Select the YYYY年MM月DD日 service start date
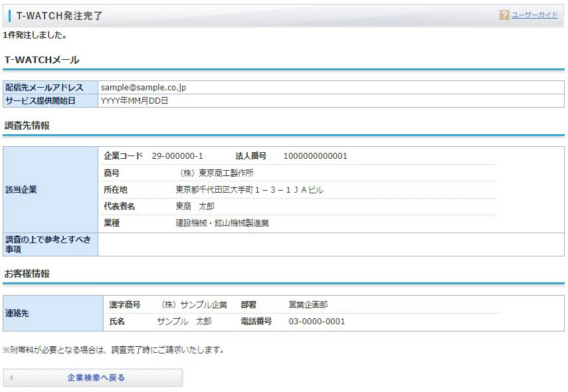The height and width of the screenshot is (392, 568). tap(134, 101)
